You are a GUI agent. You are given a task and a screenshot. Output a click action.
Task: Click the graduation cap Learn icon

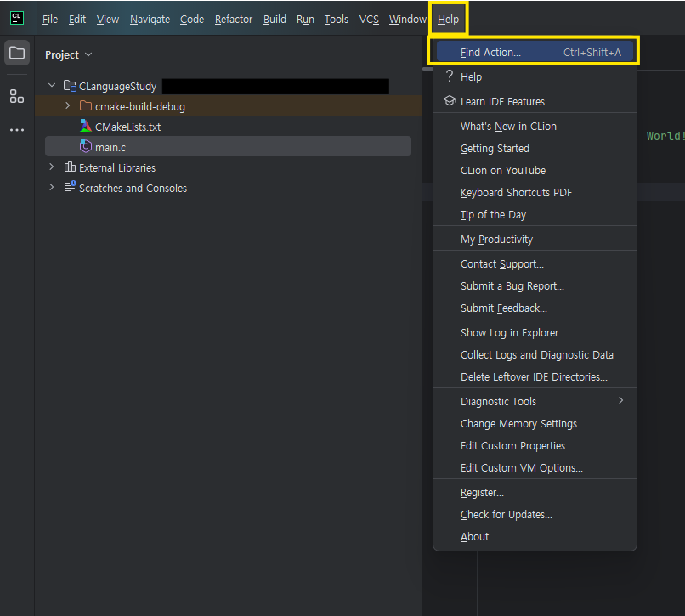pos(450,101)
